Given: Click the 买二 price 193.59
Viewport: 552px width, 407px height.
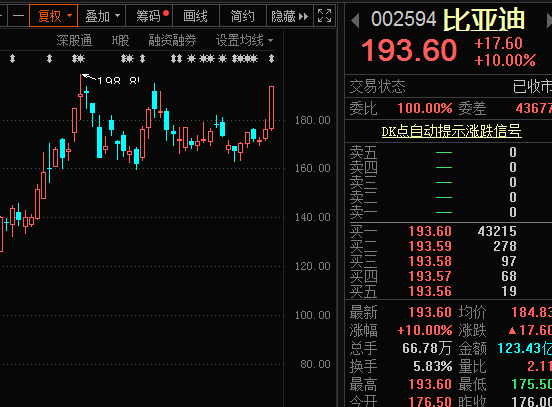Looking at the screenshot, I should (430, 246).
